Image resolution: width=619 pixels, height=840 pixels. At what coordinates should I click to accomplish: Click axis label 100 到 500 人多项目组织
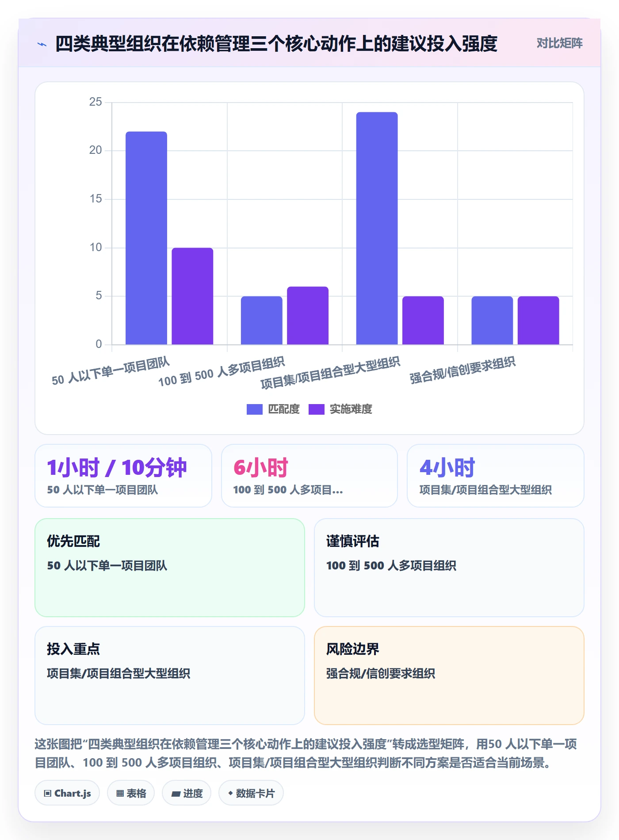point(222,372)
